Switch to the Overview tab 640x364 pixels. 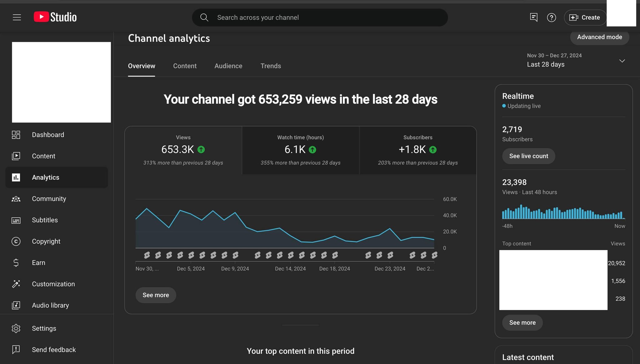[x=142, y=66]
